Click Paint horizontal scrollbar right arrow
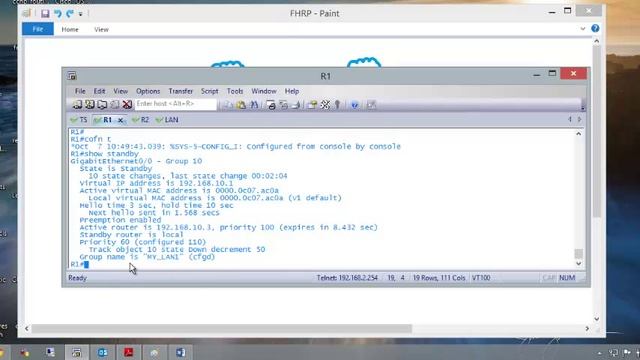This screenshot has width=640, height=360. [587, 329]
